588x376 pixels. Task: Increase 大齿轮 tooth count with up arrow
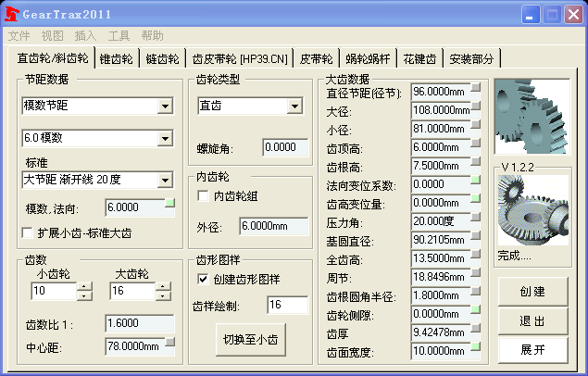pos(163,287)
